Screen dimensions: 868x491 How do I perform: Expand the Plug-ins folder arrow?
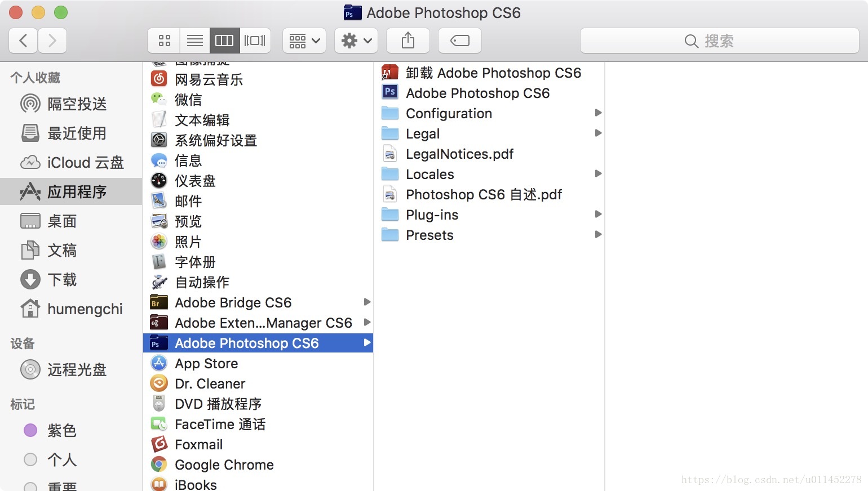[x=598, y=215]
